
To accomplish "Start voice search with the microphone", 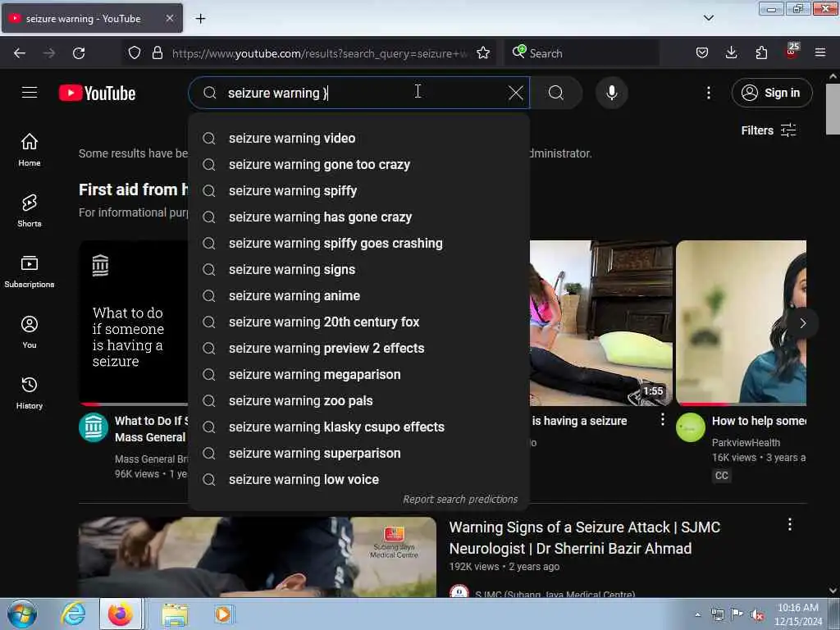I will pos(611,93).
